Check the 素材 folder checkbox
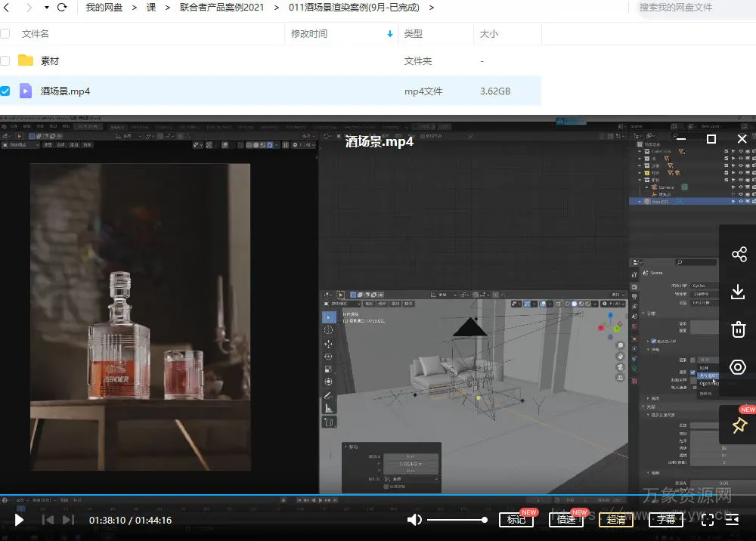 pos(5,61)
